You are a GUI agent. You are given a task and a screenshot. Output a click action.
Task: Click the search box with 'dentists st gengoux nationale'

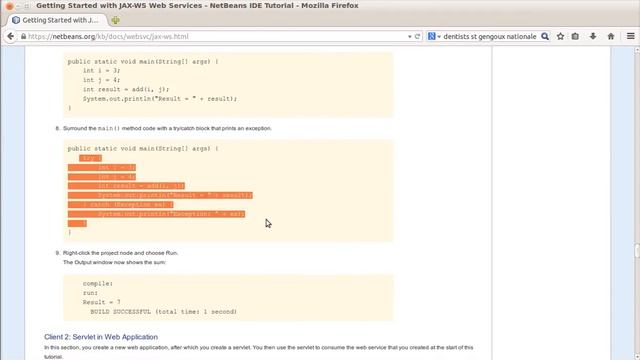point(490,36)
